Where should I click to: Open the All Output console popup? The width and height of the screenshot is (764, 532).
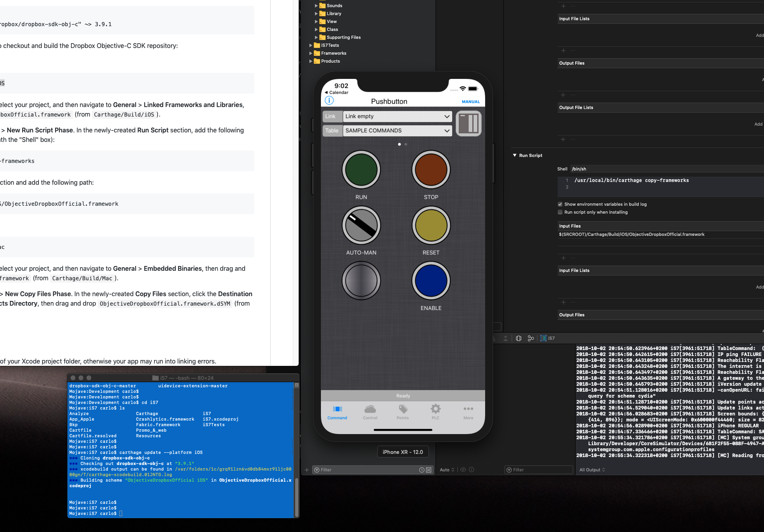(x=592, y=470)
